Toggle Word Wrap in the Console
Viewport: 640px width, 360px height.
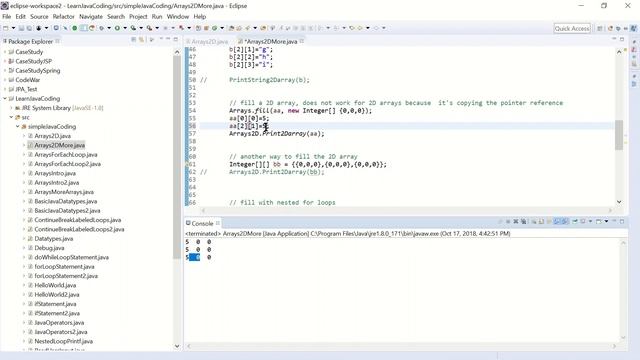pos(549,221)
